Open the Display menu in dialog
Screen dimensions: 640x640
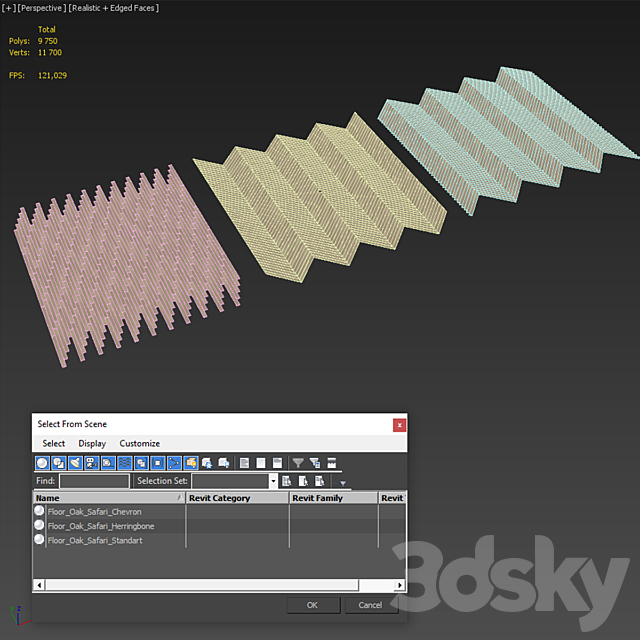[92, 443]
